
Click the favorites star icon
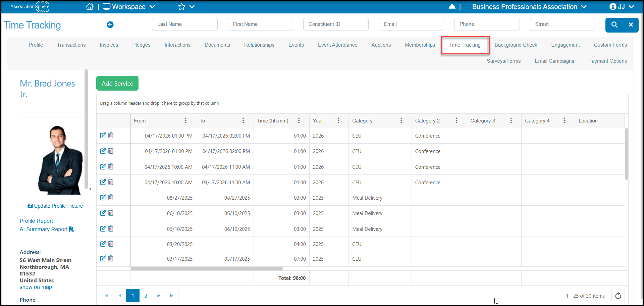pos(181,7)
